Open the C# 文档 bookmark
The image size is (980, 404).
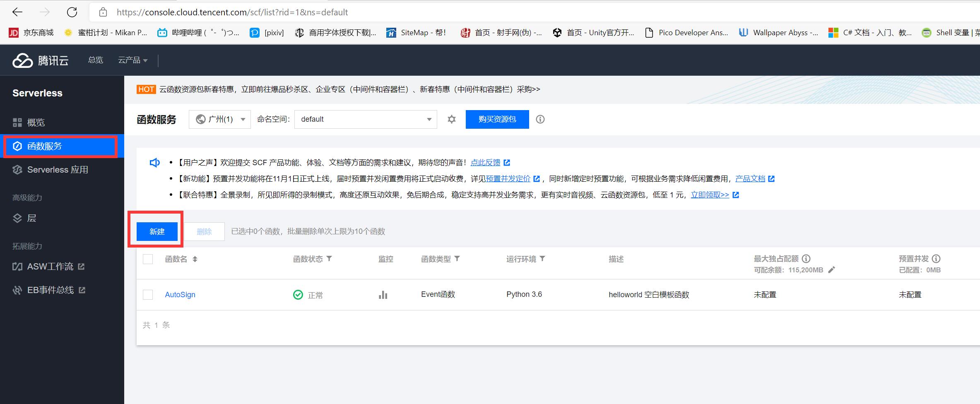click(870, 33)
